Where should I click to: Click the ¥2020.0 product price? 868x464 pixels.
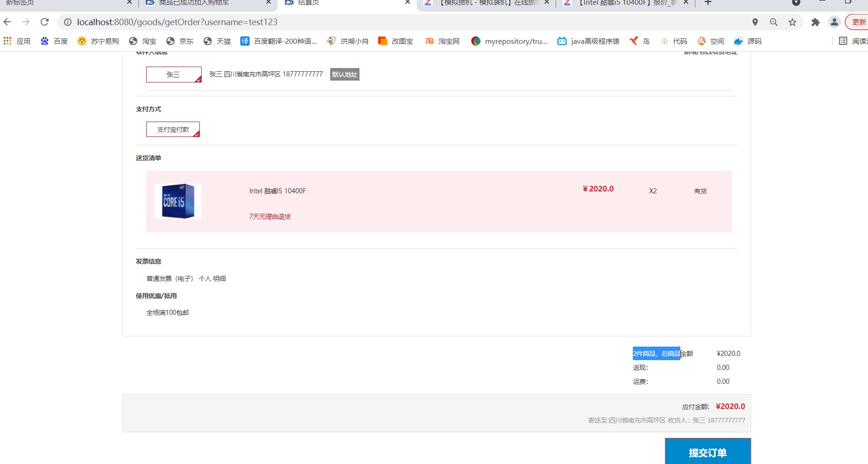click(x=598, y=189)
